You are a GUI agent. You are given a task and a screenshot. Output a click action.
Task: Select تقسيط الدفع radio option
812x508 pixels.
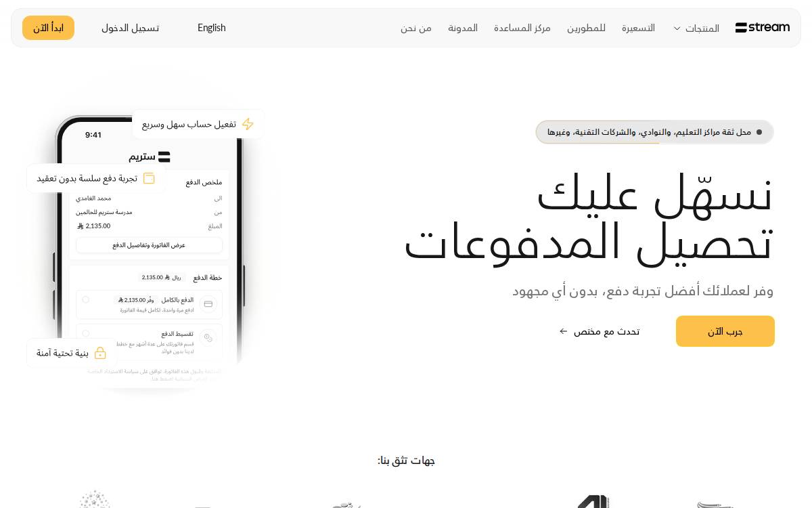86,333
